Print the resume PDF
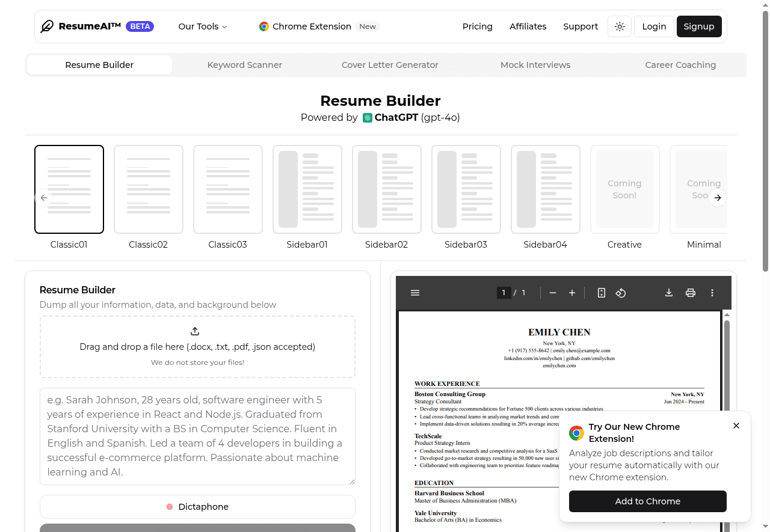Screen dimensions: 770x532 (x=691, y=293)
